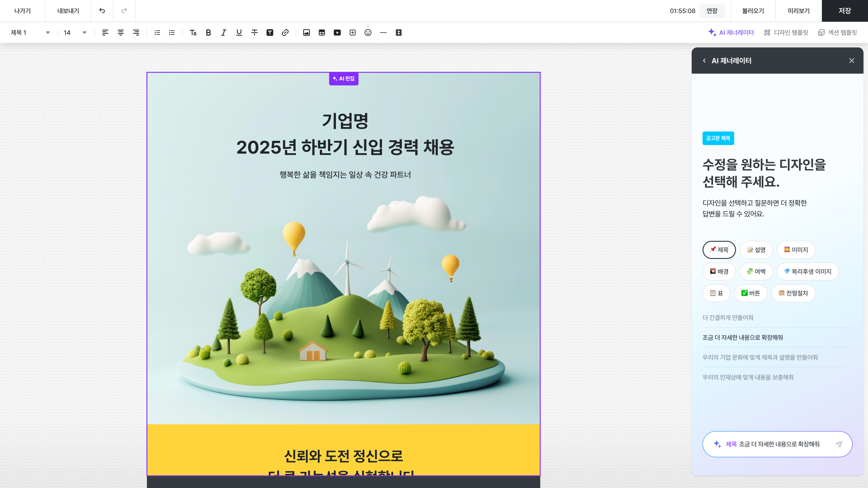Click the AI 편집 button on the canvas
Screen dimensions: 868x488
click(343, 79)
